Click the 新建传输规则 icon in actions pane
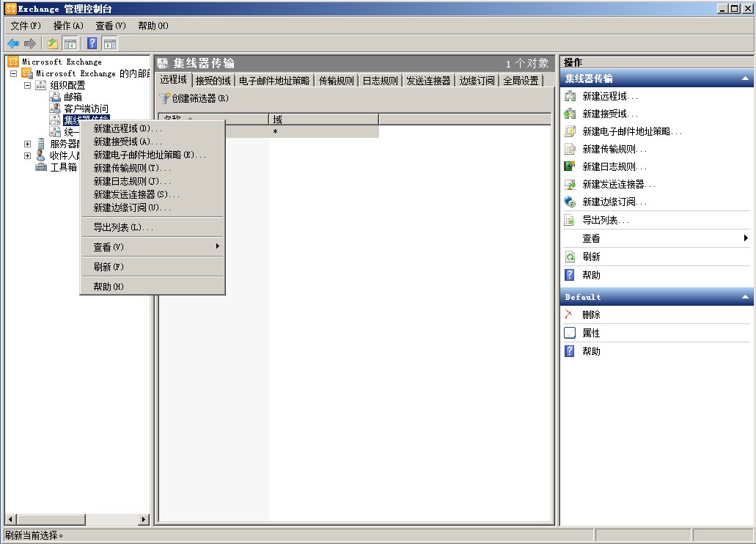756x544 pixels. [x=570, y=149]
